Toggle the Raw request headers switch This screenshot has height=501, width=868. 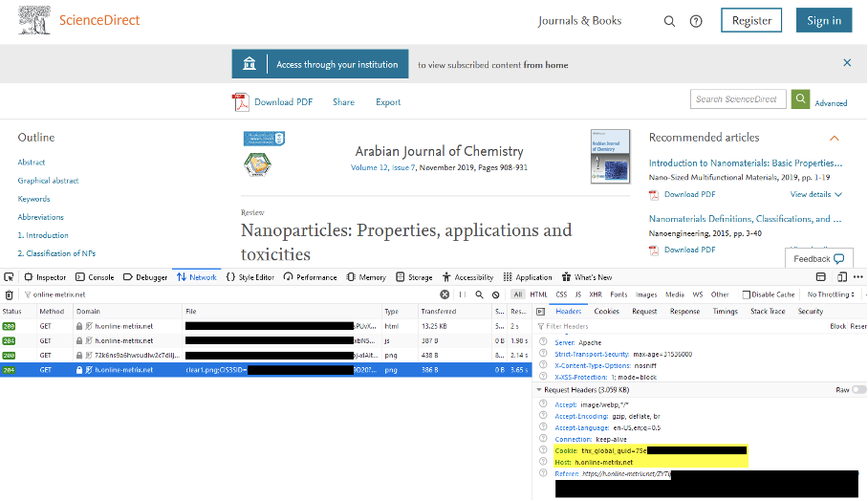pyautogui.click(x=859, y=390)
